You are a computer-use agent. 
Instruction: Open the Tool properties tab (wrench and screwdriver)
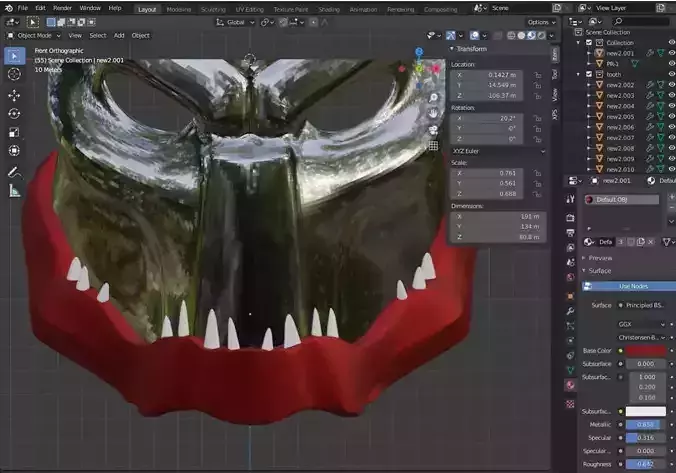pyautogui.click(x=570, y=199)
